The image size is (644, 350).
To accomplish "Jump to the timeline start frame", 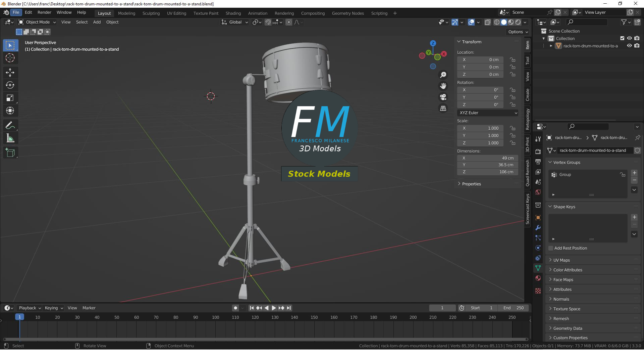I will coord(252,308).
